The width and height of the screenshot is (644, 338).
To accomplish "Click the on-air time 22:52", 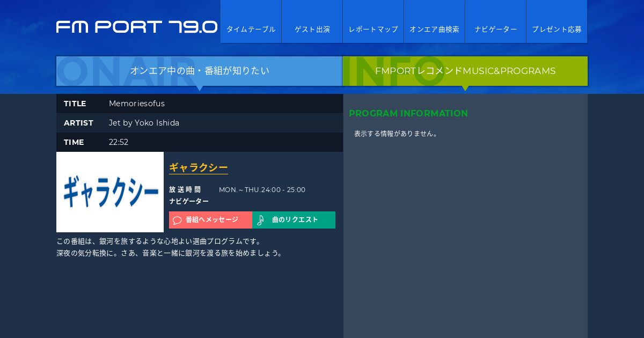I will (x=119, y=142).
